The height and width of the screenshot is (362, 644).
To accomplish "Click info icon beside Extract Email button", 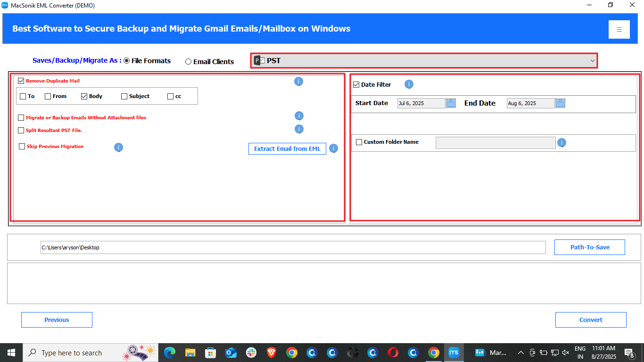I will [x=333, y=148].
